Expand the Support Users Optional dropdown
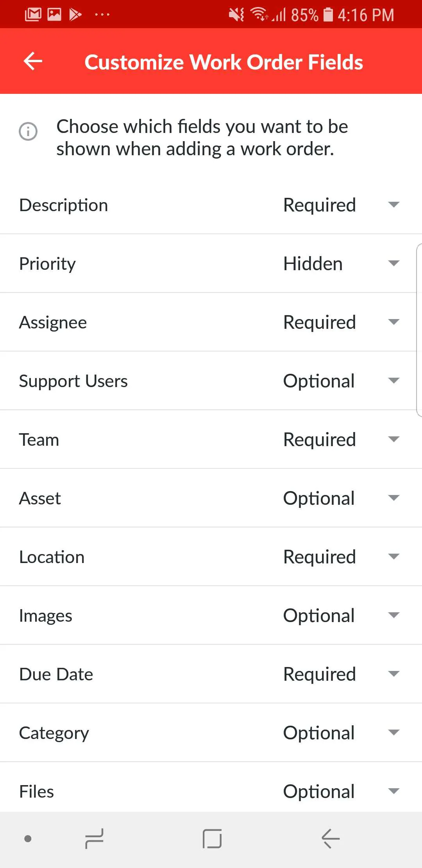The width and height of the screenshot is (422, 868). click(x=393, y=380)
